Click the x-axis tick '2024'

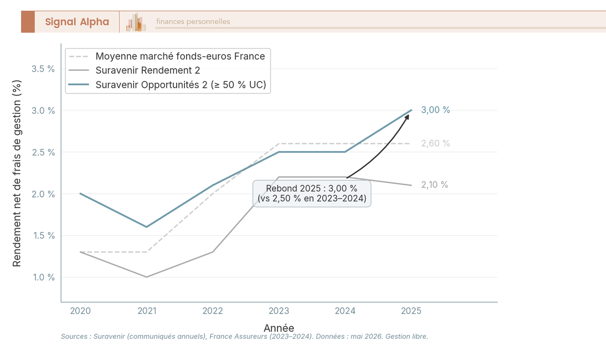coord(345,311)
